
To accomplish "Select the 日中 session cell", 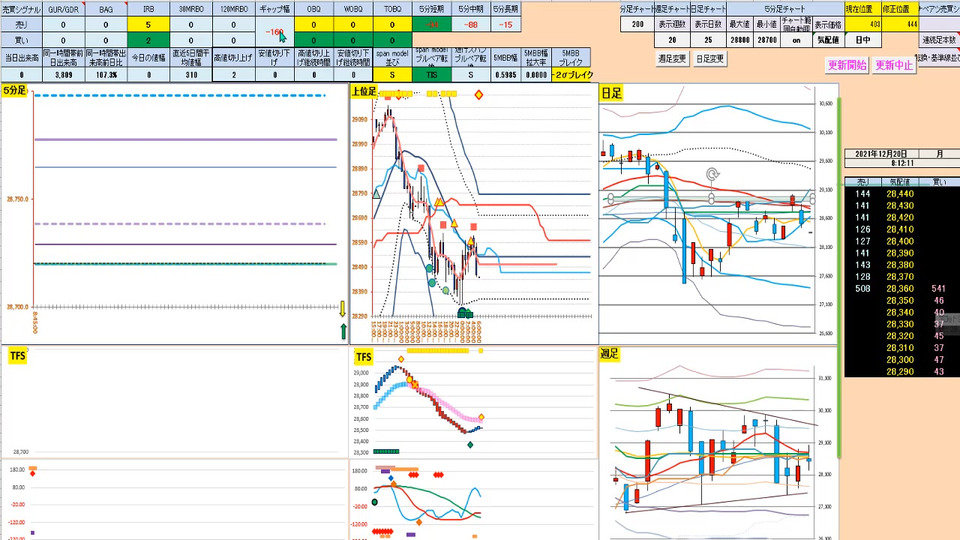I will coord(863,40).
